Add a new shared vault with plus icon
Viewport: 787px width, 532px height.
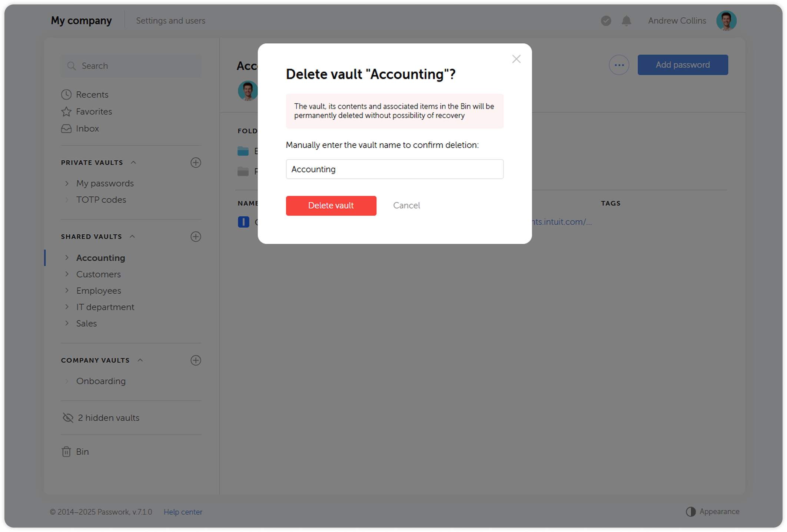[x=196, y=237]
